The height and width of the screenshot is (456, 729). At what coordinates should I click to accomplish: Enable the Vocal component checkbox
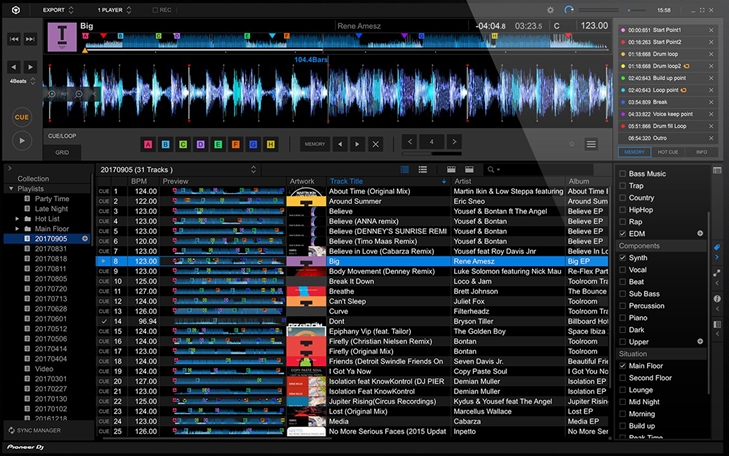623,270
